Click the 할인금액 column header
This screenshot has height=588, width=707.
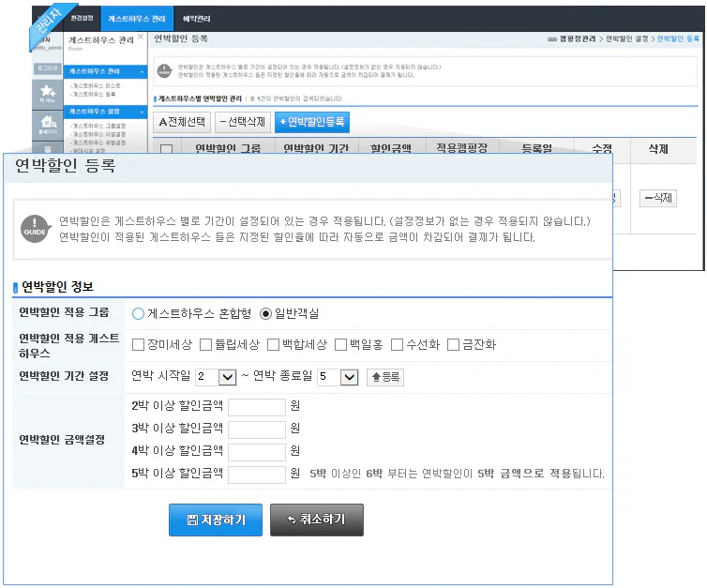point(391,148)
